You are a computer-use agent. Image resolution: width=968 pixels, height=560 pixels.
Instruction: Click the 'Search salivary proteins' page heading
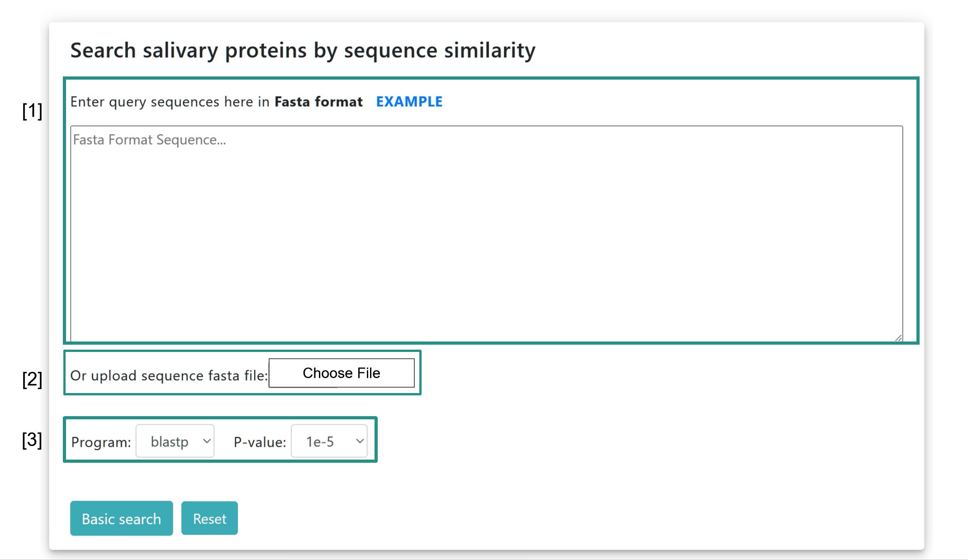click(303, 50)
